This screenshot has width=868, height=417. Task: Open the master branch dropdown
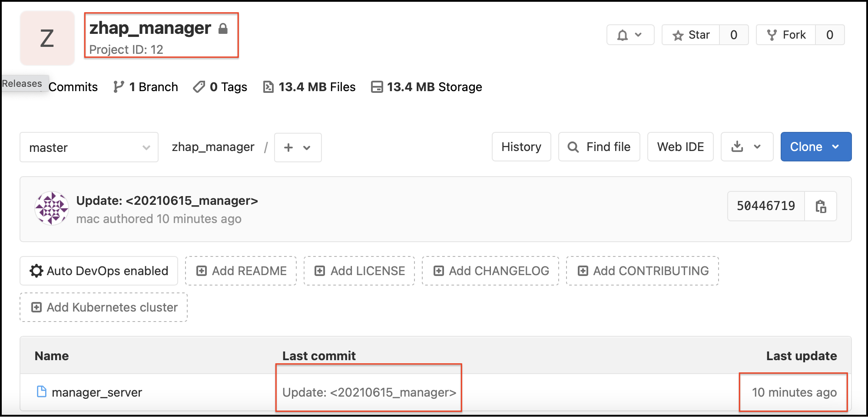(89, 148)
